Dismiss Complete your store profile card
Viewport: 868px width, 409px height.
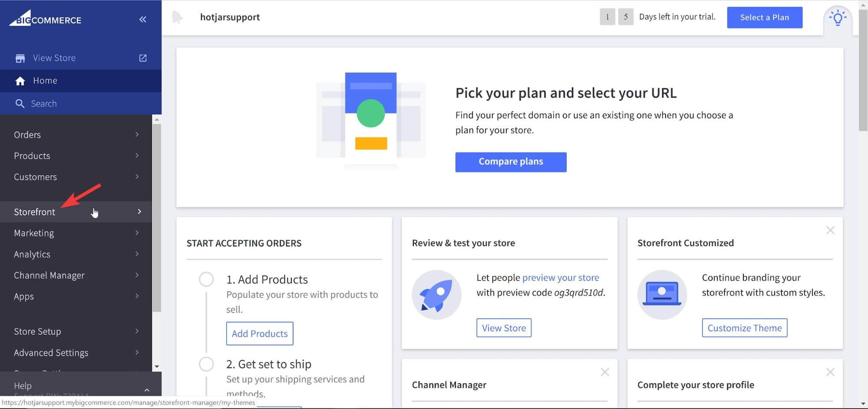[830, 372]
